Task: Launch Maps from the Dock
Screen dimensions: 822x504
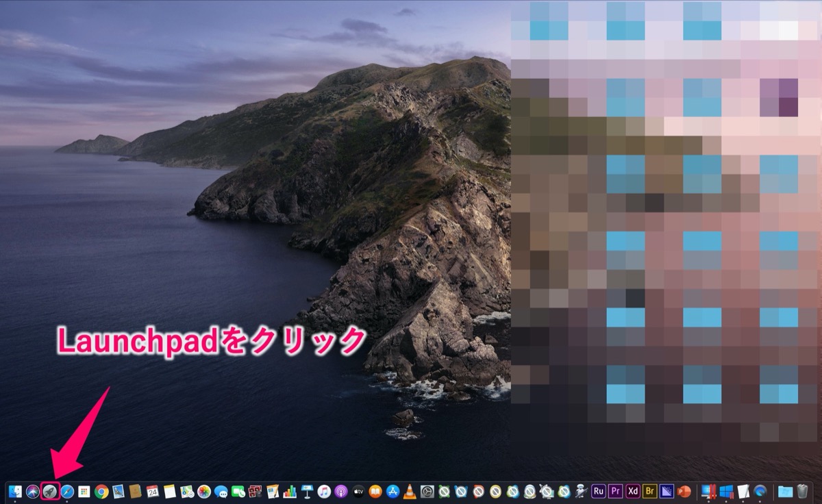Action: [x=187, y=491]
